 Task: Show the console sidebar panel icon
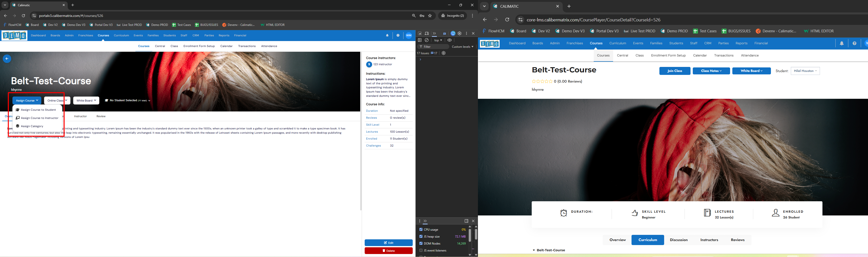[x=420, y=40]
